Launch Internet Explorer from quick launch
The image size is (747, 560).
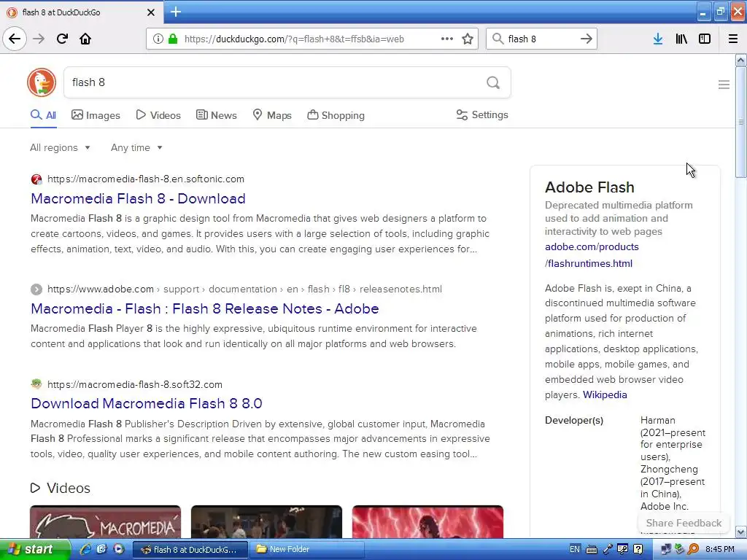coord(85,549)
